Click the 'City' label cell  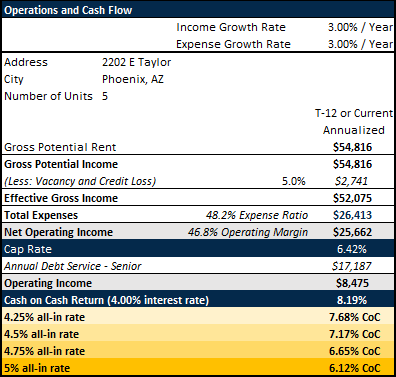14,80
